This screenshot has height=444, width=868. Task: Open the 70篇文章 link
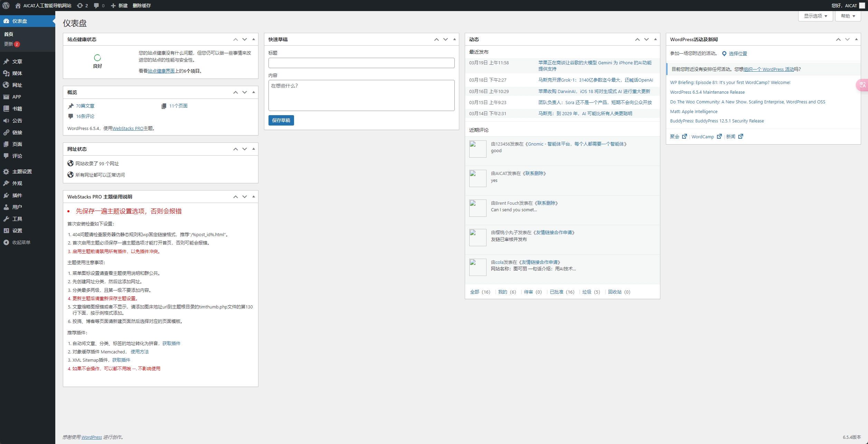[85, 106]
